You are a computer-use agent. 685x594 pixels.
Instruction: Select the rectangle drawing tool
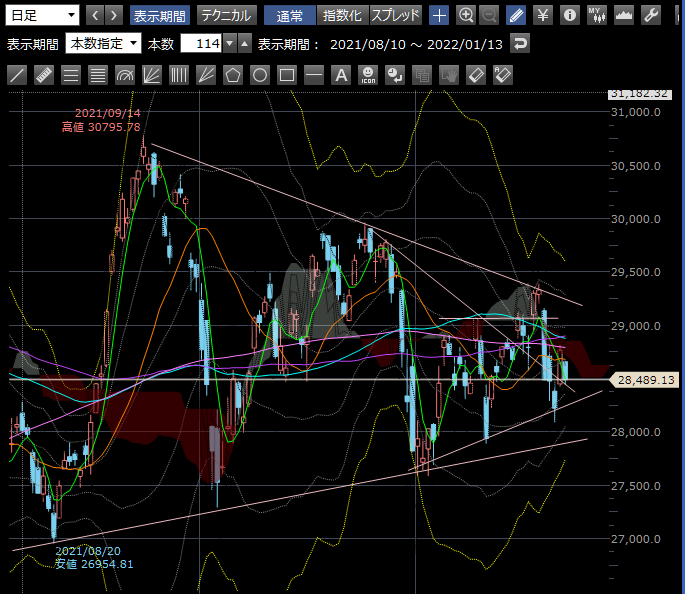click(x=287, y=75)
